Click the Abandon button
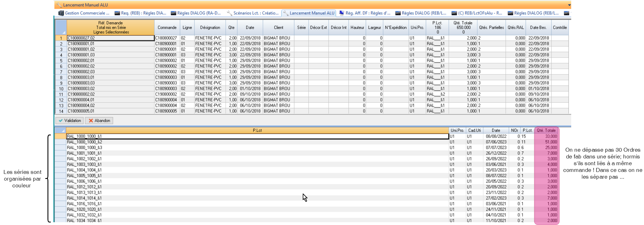This screenshot has height=225, width=644. coord(99,121)
